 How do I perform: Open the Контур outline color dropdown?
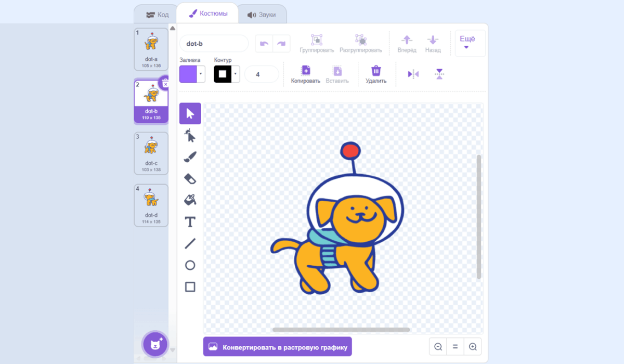pyautogui.click(x=236, y=74)
